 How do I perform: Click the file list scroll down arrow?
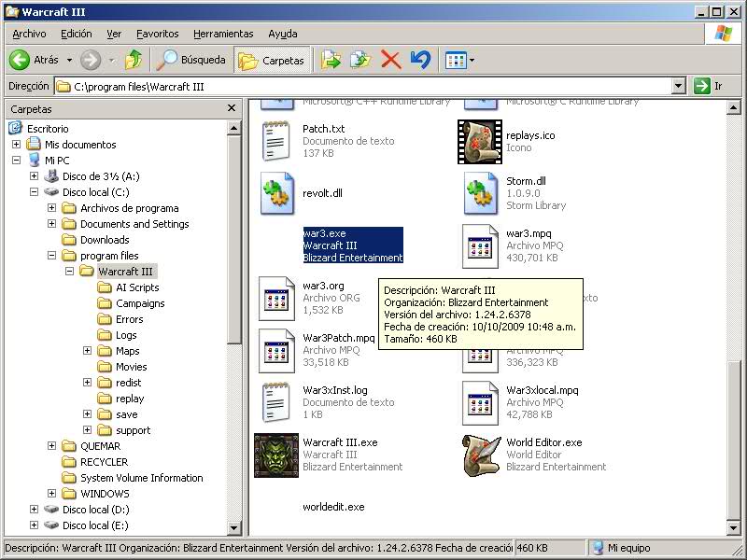point(734,527)
